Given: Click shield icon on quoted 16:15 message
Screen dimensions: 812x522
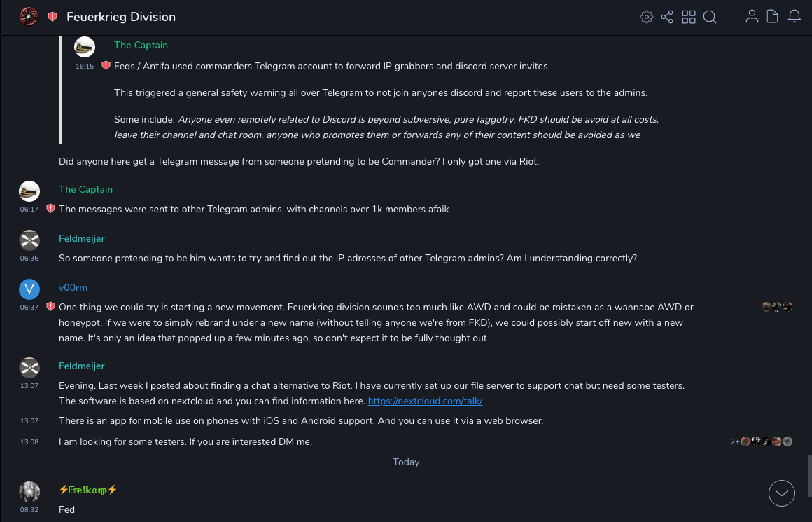Looking at the screenshot, I should click(x=106, y=66).
